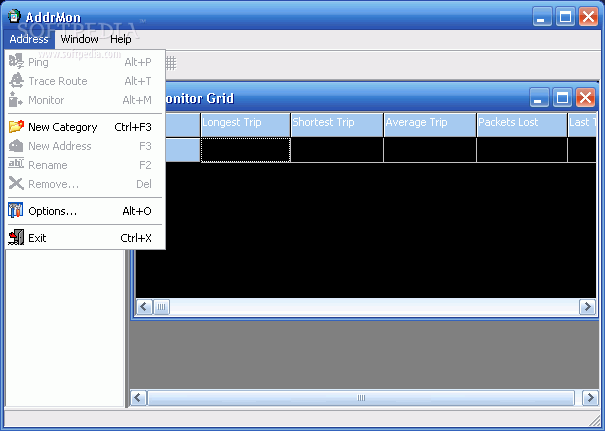This screenshot has width=605, height=431.
Task: Click the Shortest Trip column header
Action: click(337, 125)
